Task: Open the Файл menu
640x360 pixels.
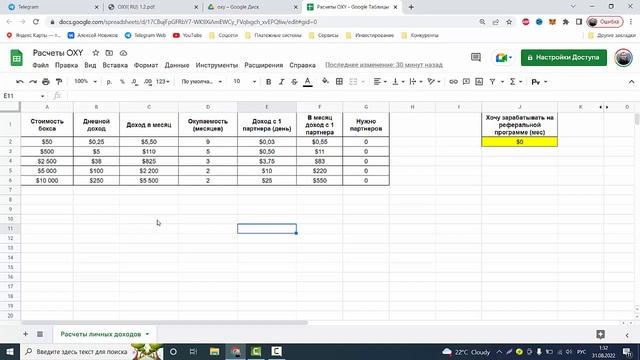Action: tap(40, 65)
